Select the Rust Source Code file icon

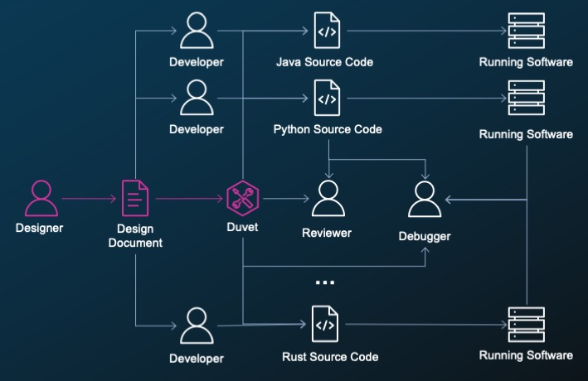[x=325, y=324]
